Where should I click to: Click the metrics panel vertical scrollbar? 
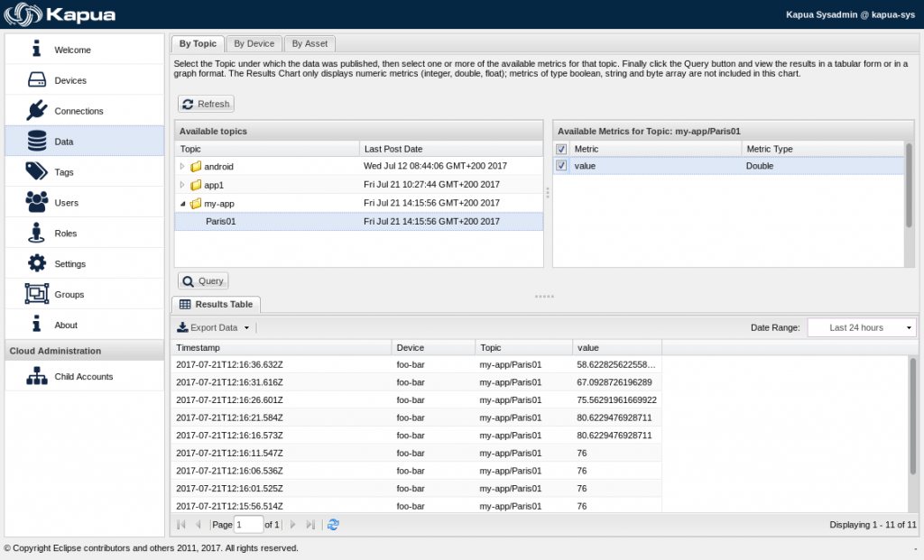click(x=909, y=186)
